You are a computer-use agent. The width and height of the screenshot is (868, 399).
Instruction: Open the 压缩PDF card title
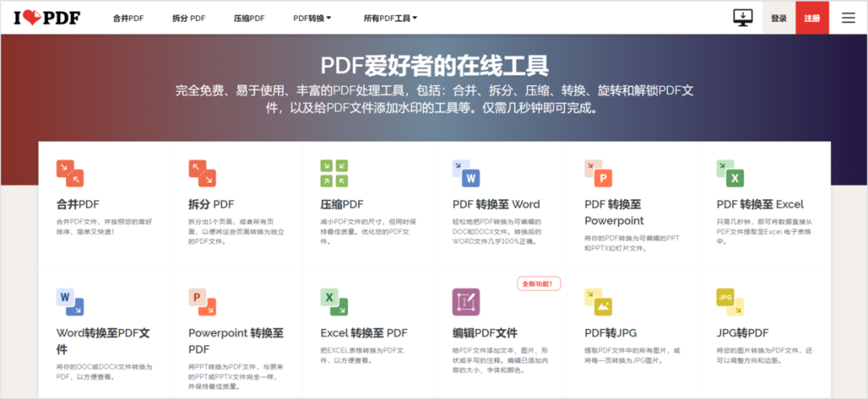point(342,205)
